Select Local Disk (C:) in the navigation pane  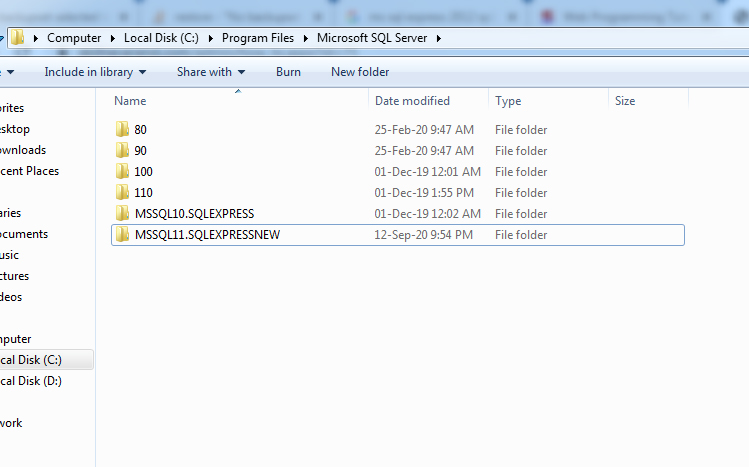click(x=31, y=360)
